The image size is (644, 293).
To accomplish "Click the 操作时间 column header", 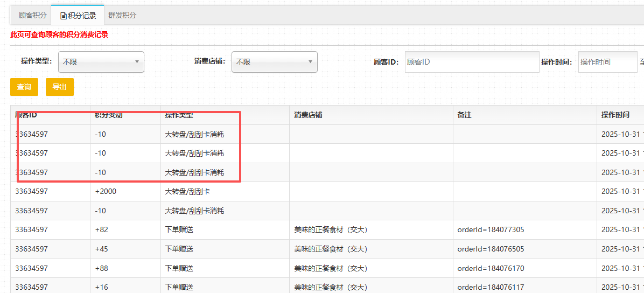I will 615,115.
